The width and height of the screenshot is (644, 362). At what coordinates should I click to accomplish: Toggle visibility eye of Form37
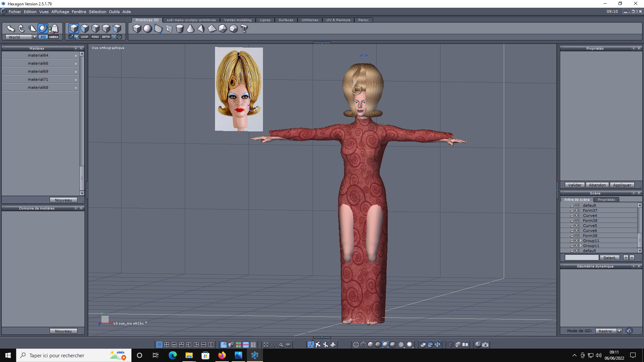click(x=577, y=210)
